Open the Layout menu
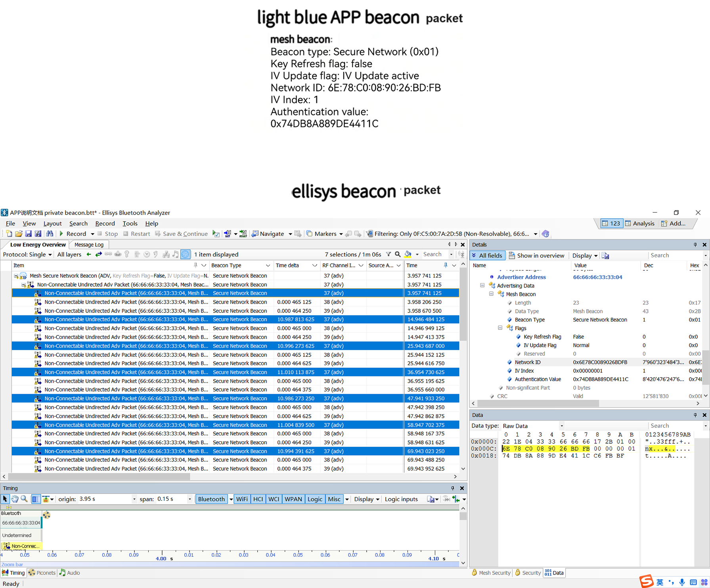 52,224
